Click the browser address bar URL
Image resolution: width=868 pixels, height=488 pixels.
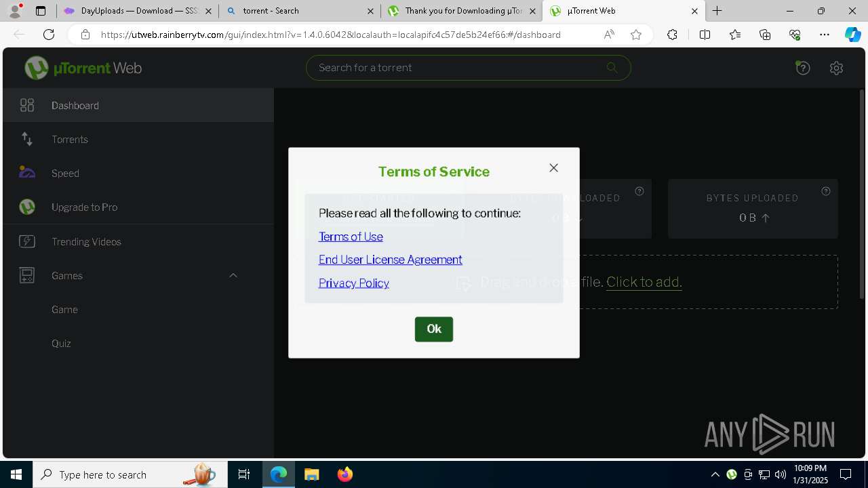pos(331,35)
